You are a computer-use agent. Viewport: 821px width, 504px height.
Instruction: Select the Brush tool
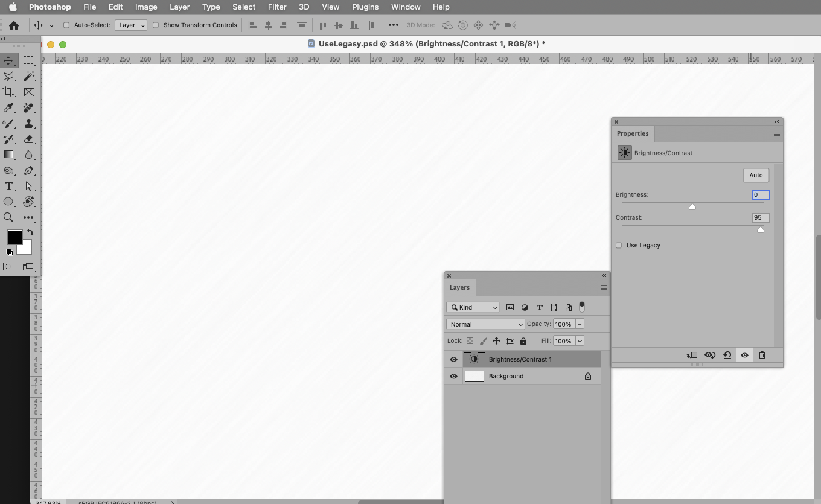click(8, 123)
